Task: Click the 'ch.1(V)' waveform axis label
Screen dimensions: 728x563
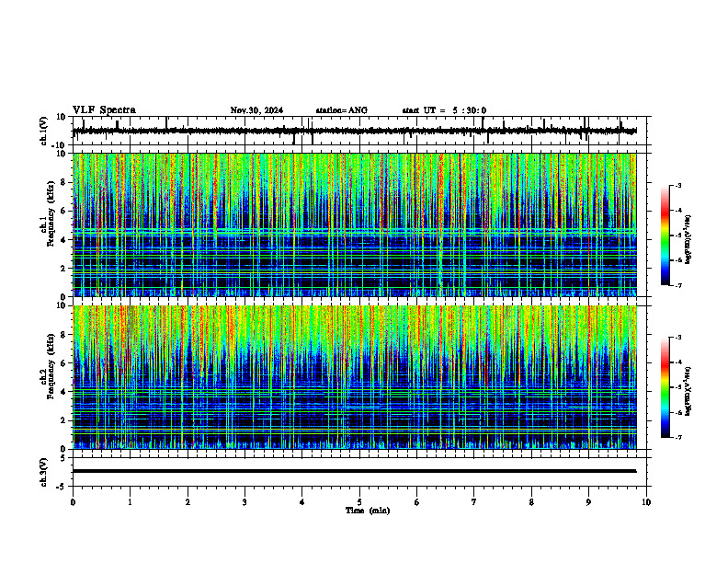Action: [43, 131]
